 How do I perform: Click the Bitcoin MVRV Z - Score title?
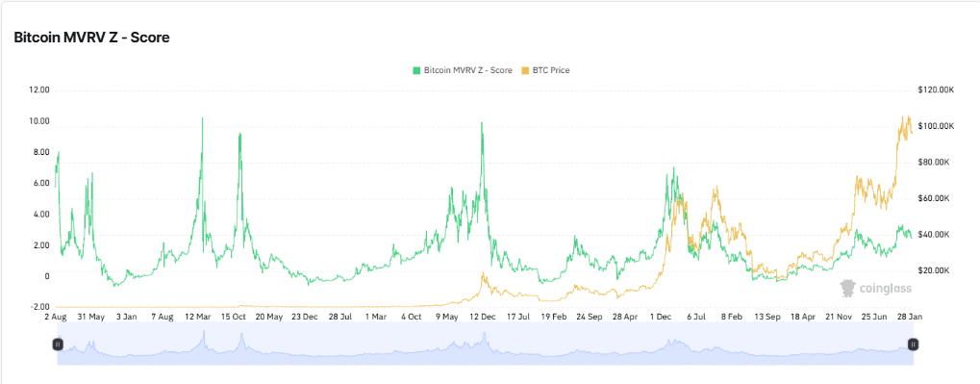[x=92, y=38]
